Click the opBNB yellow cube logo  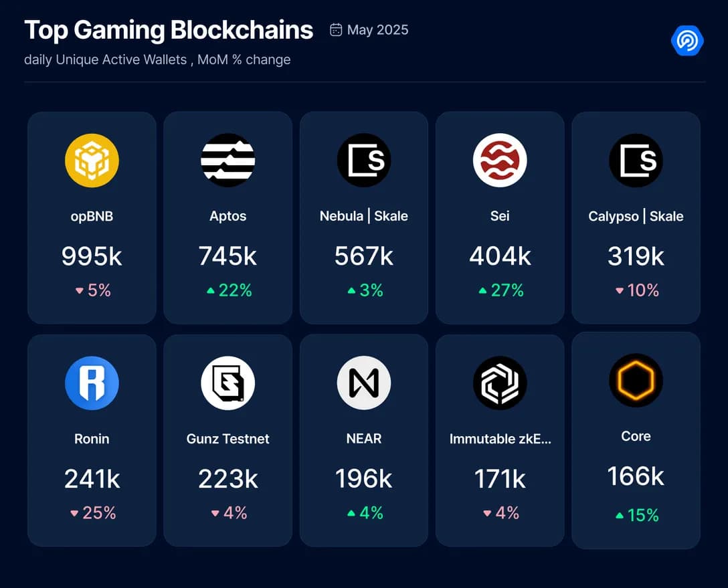click(x=92, y=160)
